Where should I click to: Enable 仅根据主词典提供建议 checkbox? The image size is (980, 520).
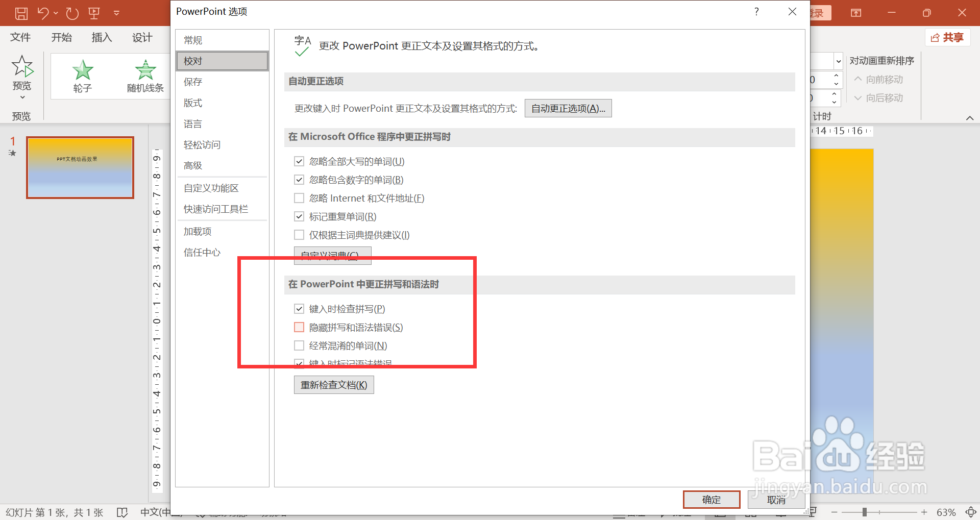pyautogui.click(x=299, y=235)
